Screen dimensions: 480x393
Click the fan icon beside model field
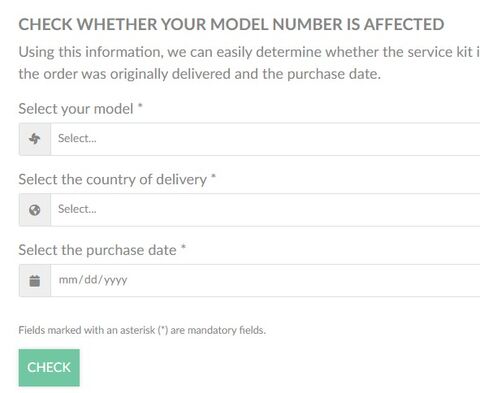pyautogui.click(x=35, y=139)
